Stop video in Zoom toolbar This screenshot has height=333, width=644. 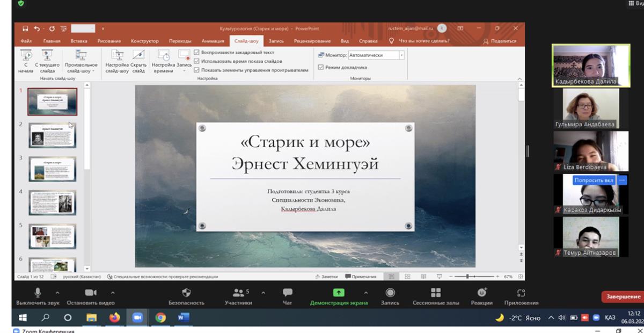tap(91, 293)
